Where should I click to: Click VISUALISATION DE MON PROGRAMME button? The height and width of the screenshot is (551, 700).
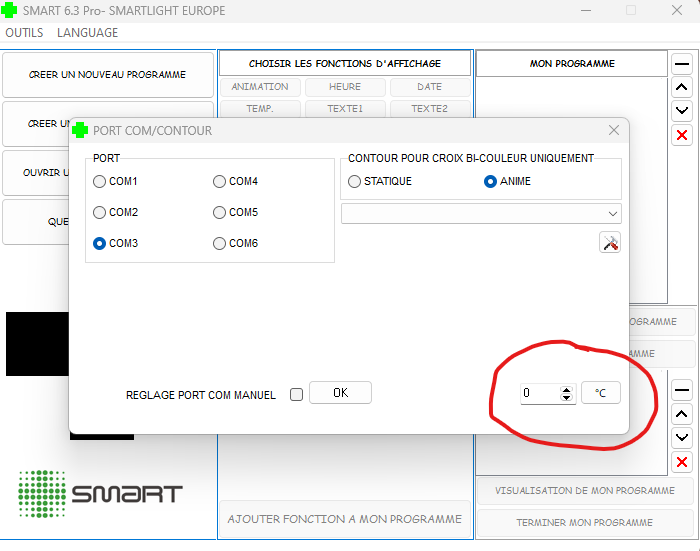(584, 491)
